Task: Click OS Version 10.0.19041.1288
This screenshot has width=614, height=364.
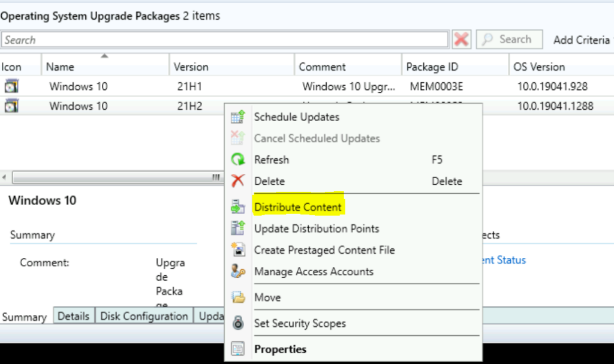Action: coord(555,106)
